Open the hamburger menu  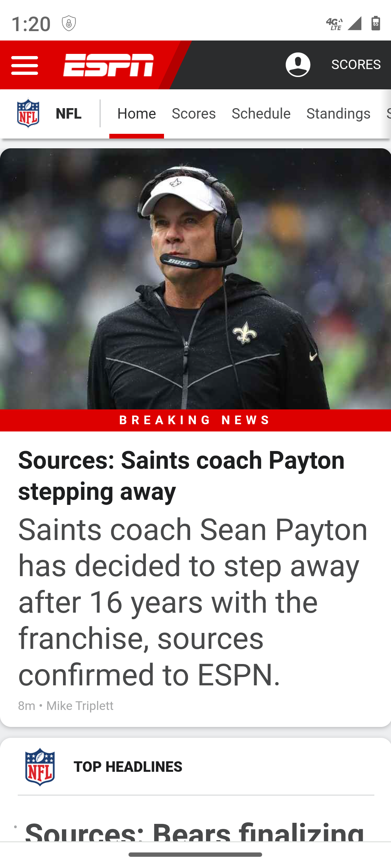25,65
